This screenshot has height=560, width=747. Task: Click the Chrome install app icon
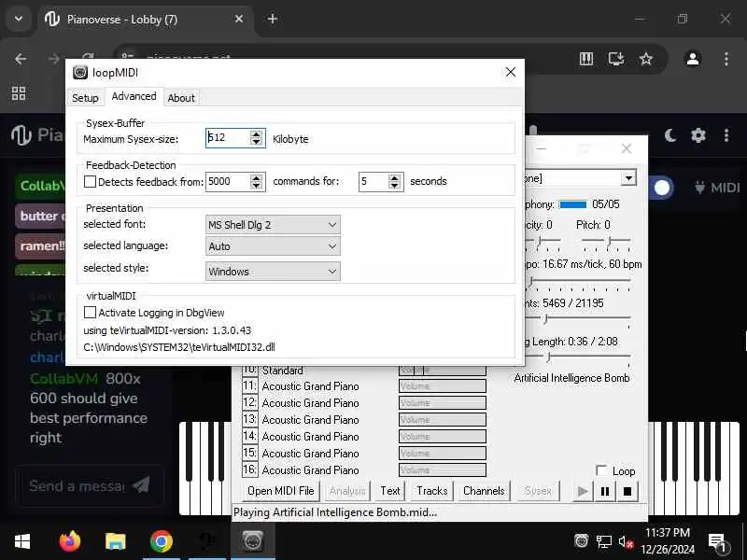[x=616, y=59]
